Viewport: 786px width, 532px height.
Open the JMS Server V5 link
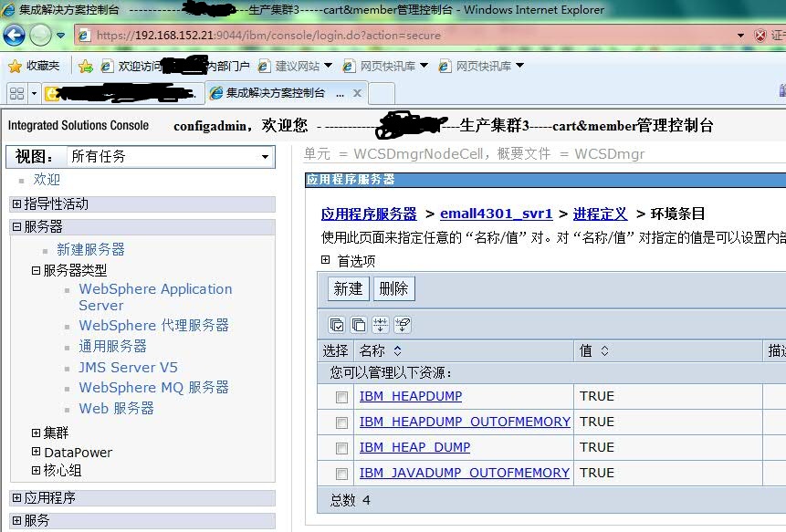point(128,367)
